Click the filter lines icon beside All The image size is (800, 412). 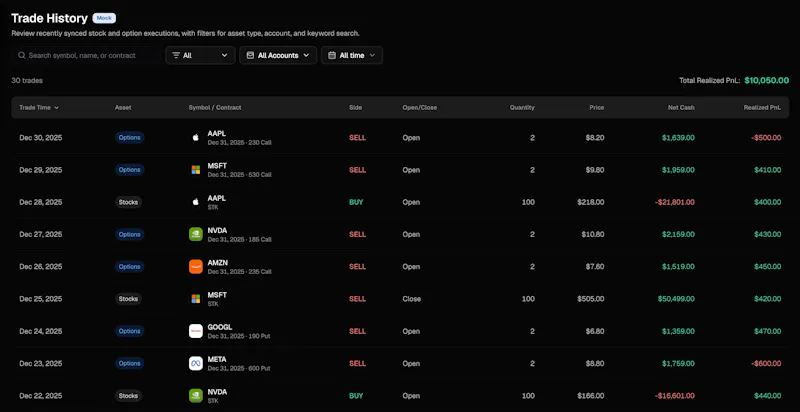(176, 55)
